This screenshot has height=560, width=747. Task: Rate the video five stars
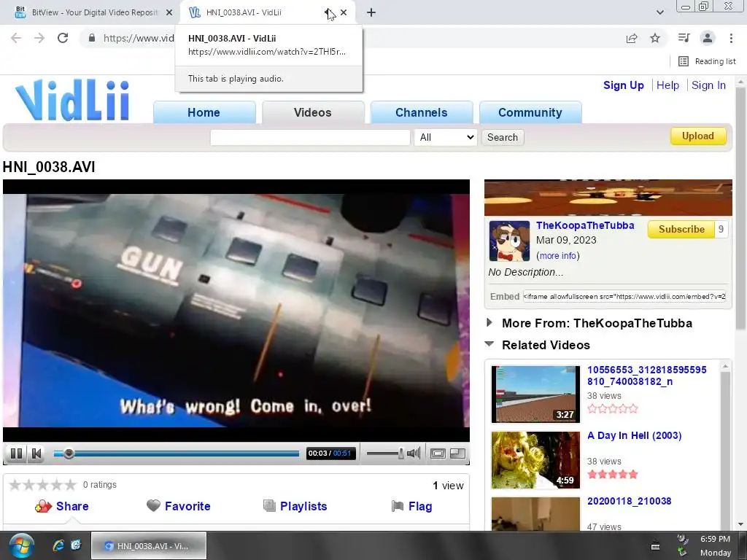pos(70,485)
